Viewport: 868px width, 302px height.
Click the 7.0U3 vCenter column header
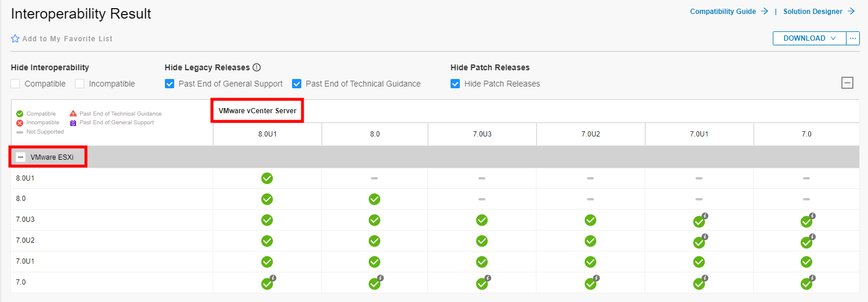click(482, 134)
